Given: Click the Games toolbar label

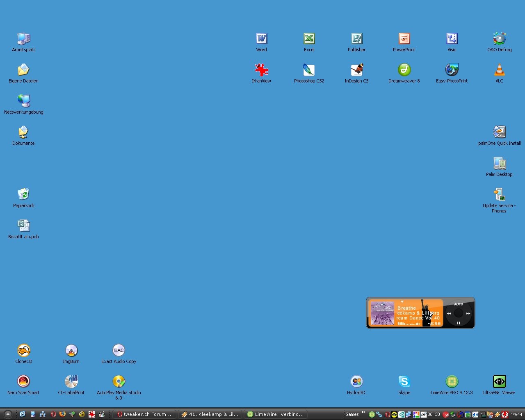Looking at the screenshot, I should click(x=352, y=414).
